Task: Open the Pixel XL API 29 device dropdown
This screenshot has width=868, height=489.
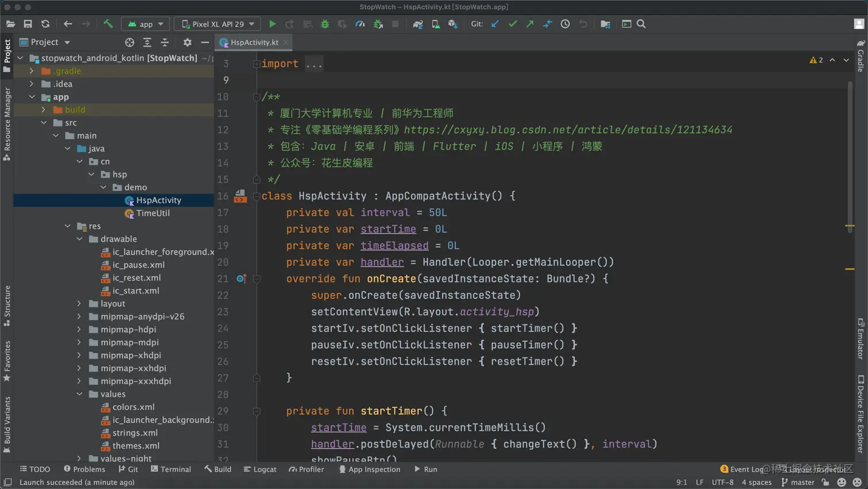Action: coord(218,24)
